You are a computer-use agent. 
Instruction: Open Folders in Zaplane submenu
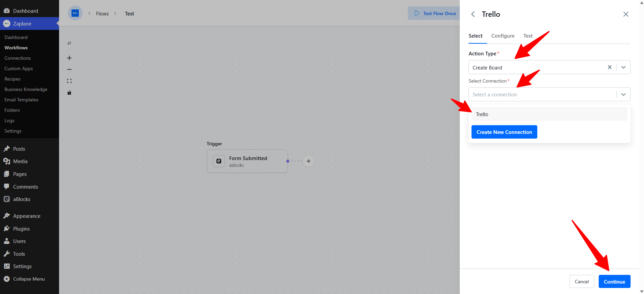[12, 110]
